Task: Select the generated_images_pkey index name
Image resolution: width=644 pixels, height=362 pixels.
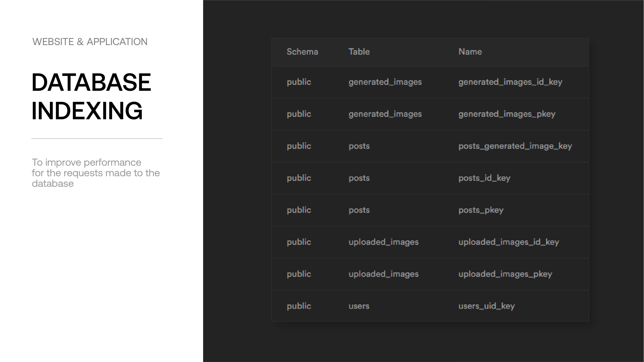Action: tap(507, 114)
